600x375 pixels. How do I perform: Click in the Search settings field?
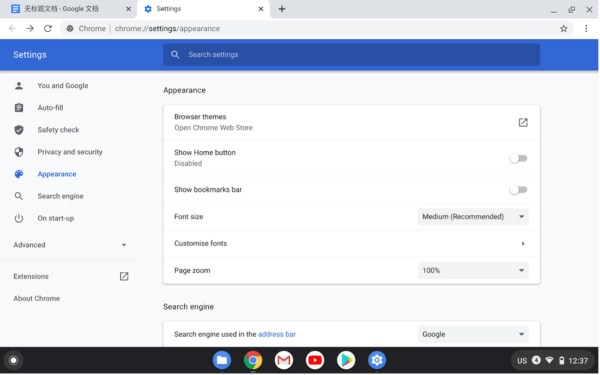tap(351, 55)
